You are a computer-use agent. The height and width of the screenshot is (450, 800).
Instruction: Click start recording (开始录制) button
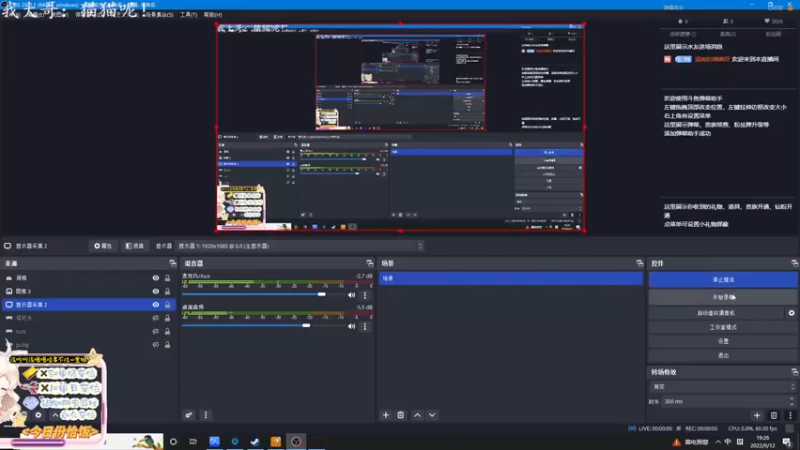point(723,297)
